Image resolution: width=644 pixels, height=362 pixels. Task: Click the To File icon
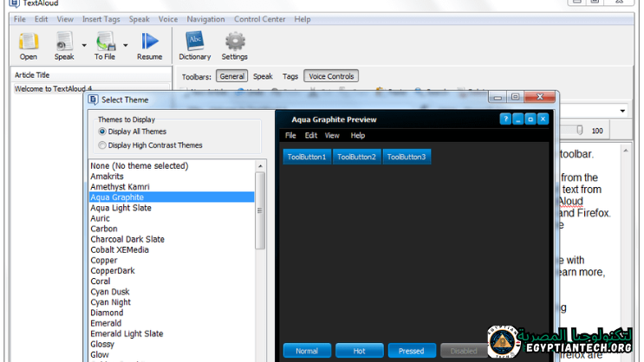point(105,42)
